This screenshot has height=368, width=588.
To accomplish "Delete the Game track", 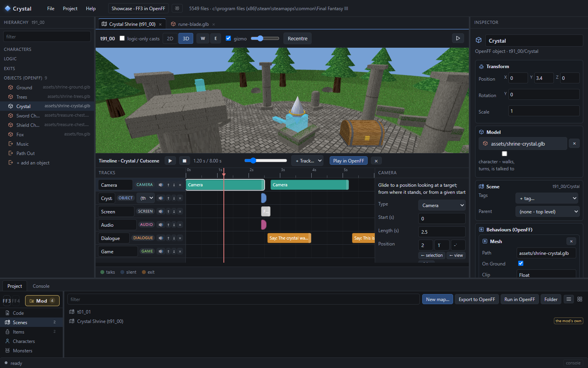I will 180,251.
